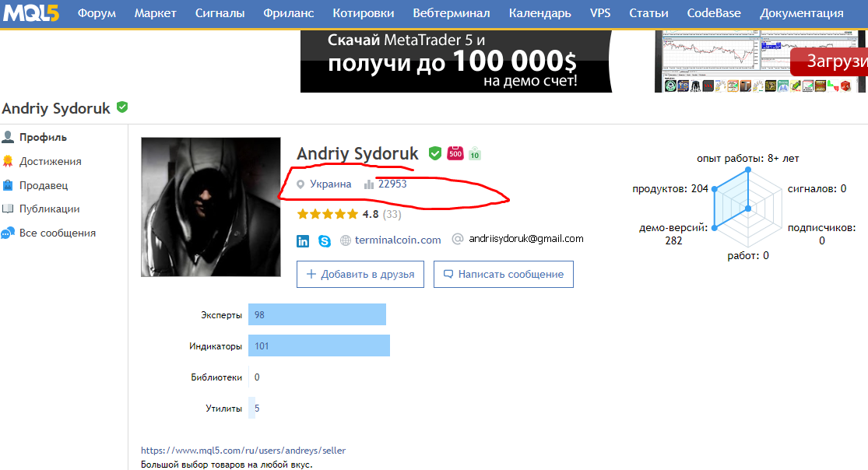Click the Все сообщения chat bubble icon

point(8,233)
